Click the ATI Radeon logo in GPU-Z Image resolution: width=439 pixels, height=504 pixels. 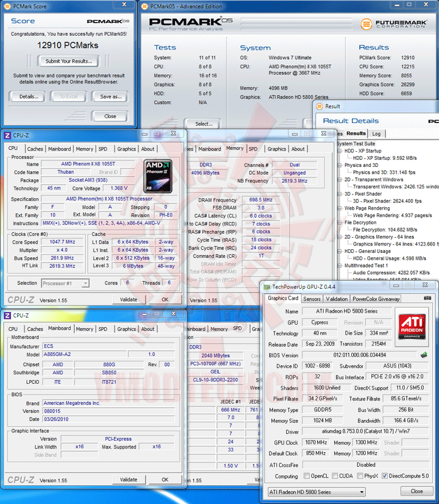point(412,327)
